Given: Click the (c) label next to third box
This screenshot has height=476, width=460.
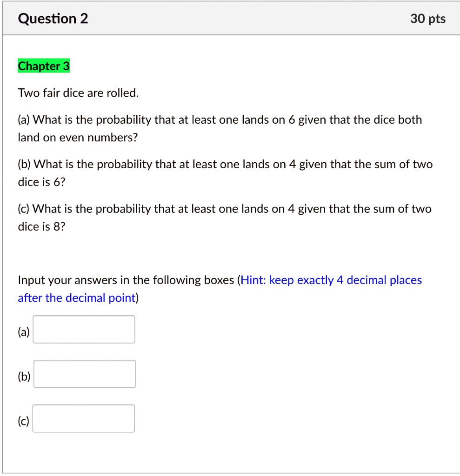Looking at the screenshot, I should click(x=23, y=421).
